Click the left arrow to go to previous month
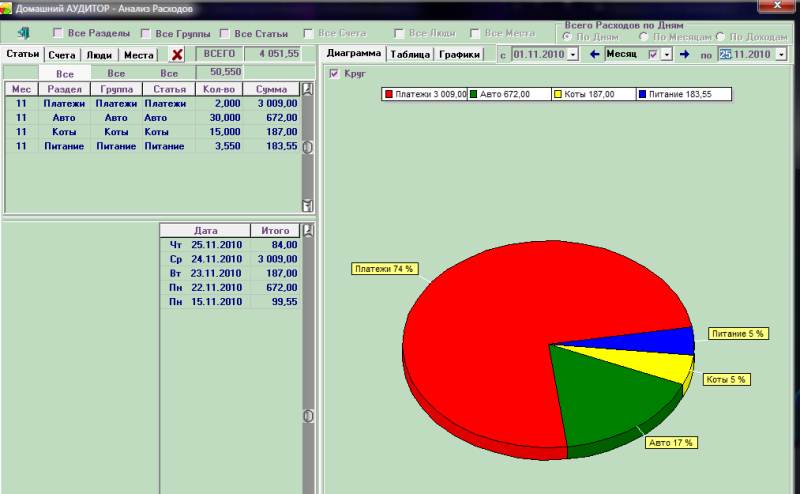This screenshot has width=800, height=494. point(594,54)
